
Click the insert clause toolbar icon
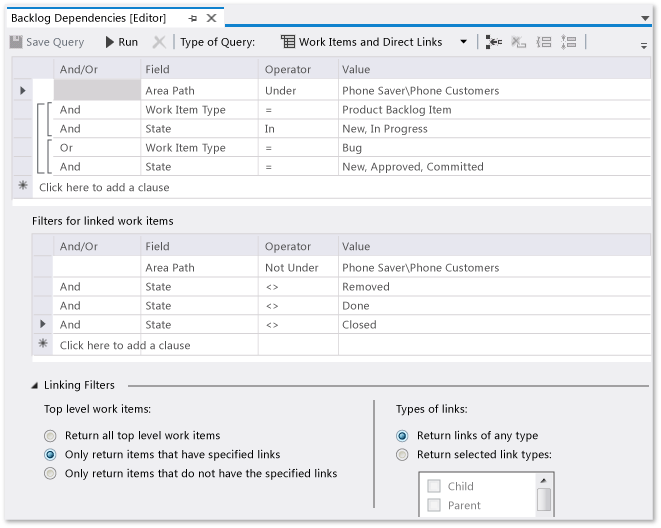(493, 42)
